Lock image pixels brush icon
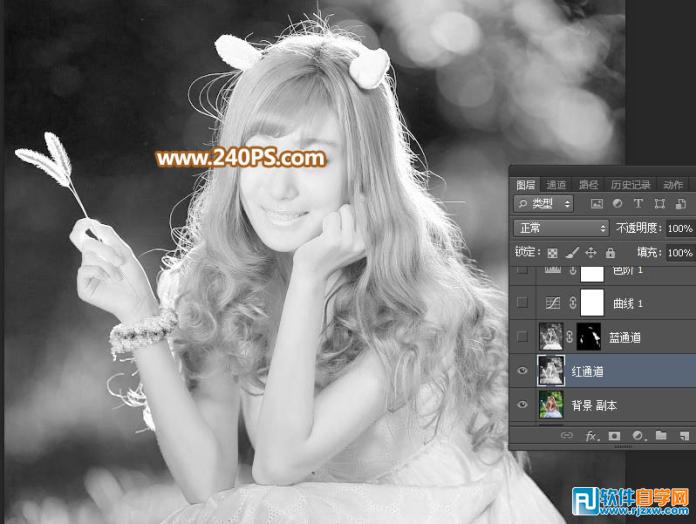Viewport: 696px width, 524px height. click(x=572, y=253)
